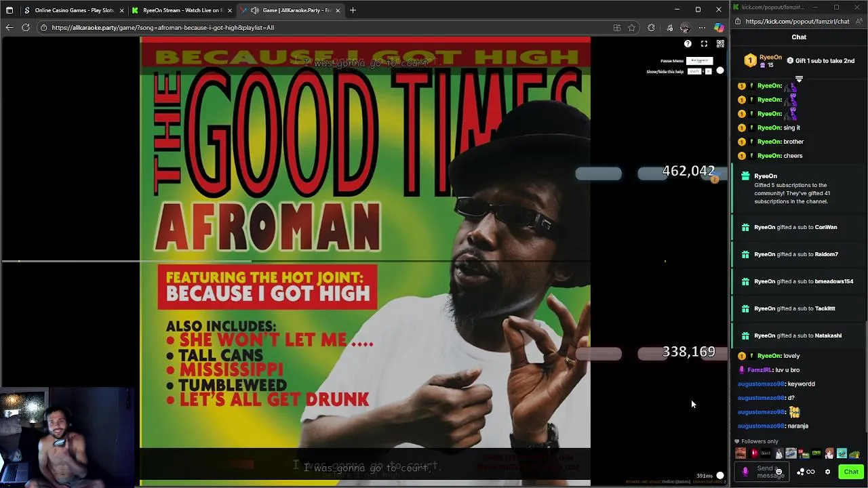868x488 pixels.
Task: Open the QR code remote mic icon
Action: (720, 44)
